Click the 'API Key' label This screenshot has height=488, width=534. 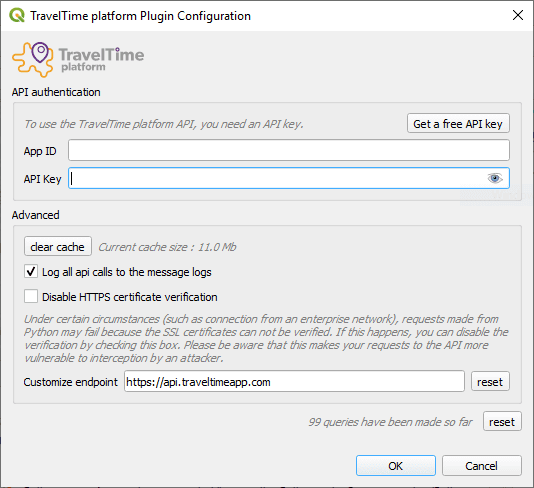43,179
